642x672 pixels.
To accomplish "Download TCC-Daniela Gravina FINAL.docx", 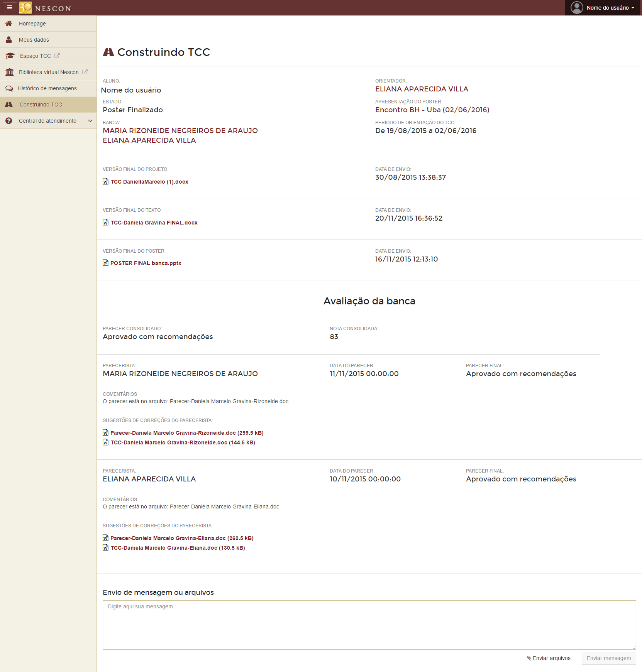I will pyautogui.click(x=154, y=223).
